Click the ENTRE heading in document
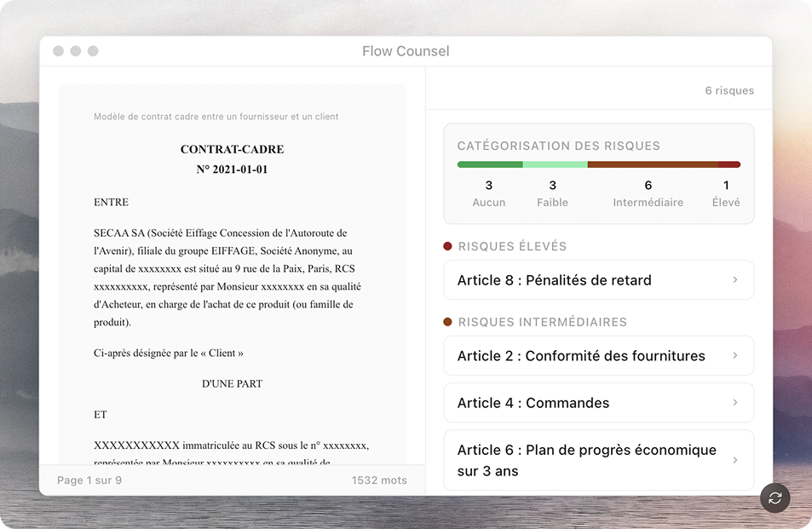Image resolution: width=812 pixels, height=529 pixels. (111, 203)
